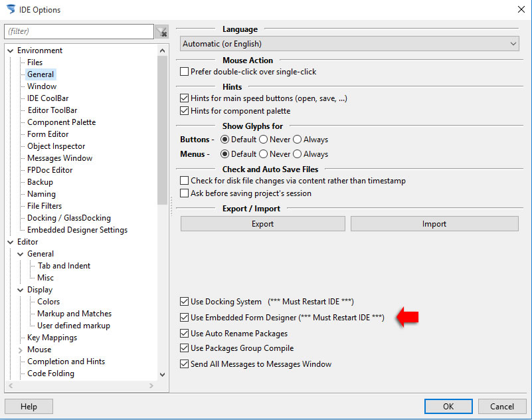
Task: Open Editor ToolBar settings
Action: coord(52,110)
